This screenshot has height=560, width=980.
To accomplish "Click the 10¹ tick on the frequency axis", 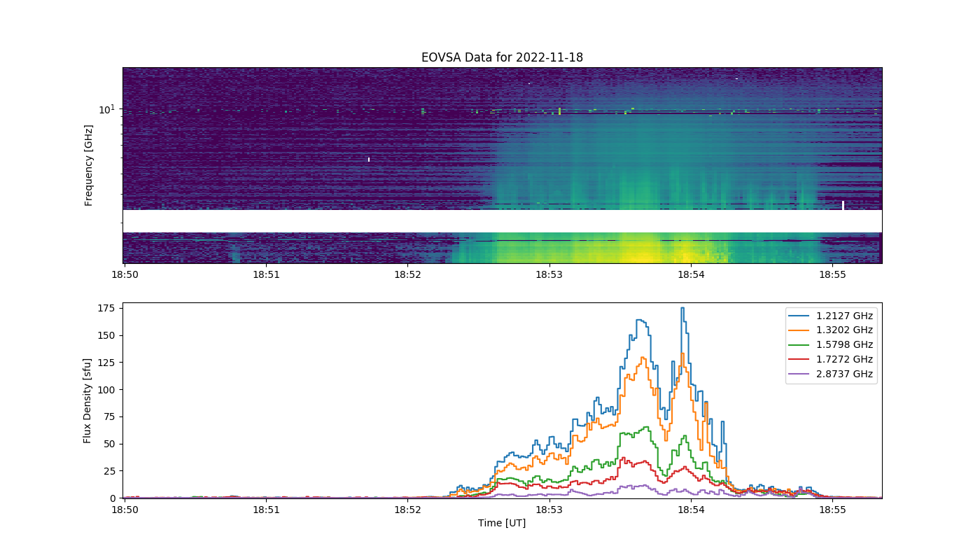I will 106,108.
